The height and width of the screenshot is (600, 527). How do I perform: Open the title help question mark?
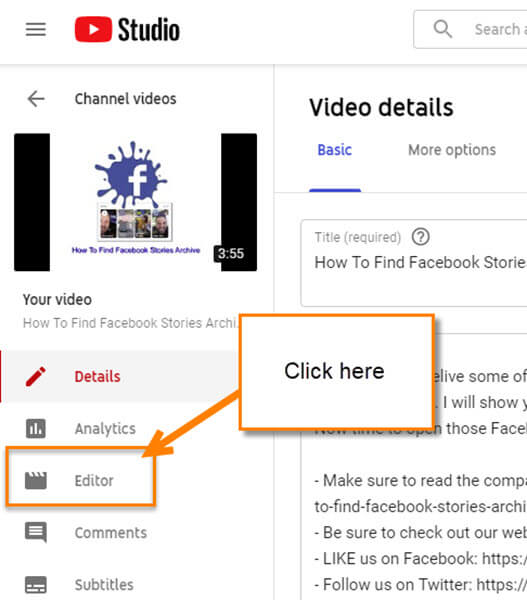420,237
